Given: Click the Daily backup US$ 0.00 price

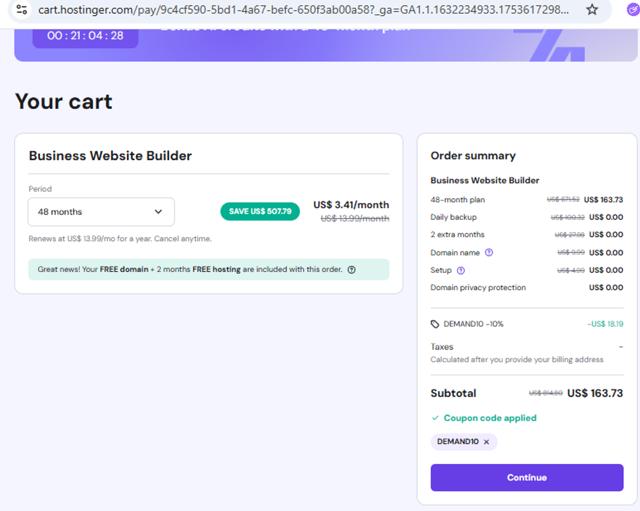Looking at the screenshot, I should coord(606,217).
